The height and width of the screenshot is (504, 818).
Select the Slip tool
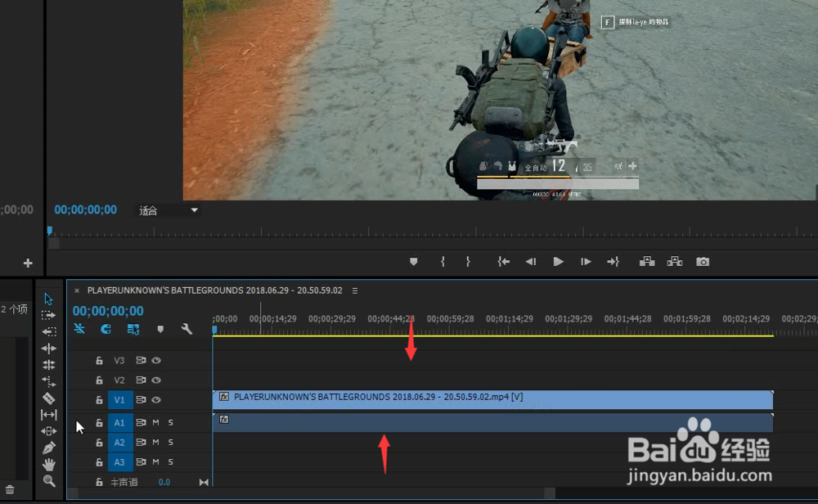point(48,415)
